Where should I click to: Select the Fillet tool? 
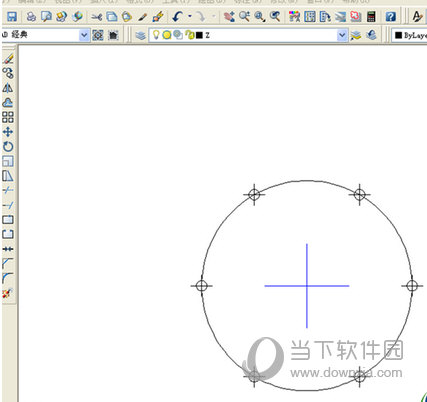point(8,278)
